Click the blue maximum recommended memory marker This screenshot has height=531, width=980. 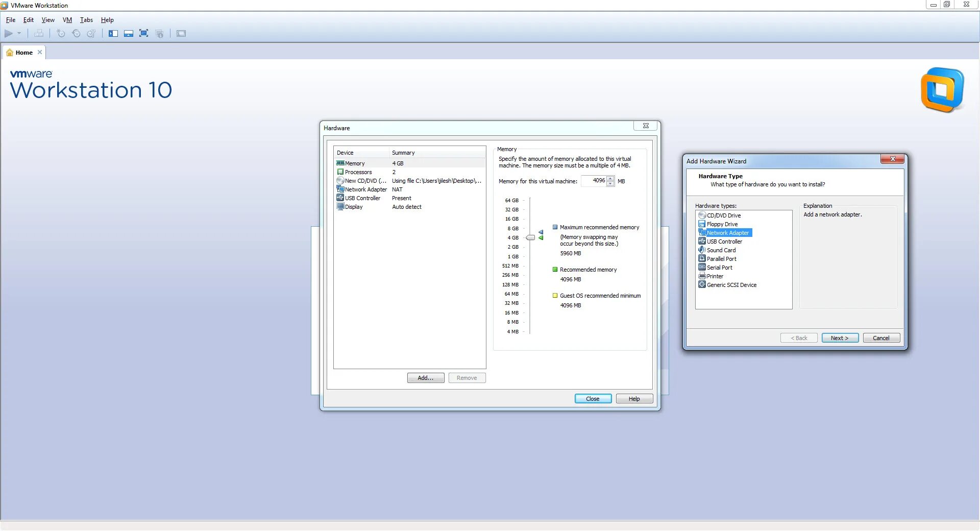pos(541,232)
